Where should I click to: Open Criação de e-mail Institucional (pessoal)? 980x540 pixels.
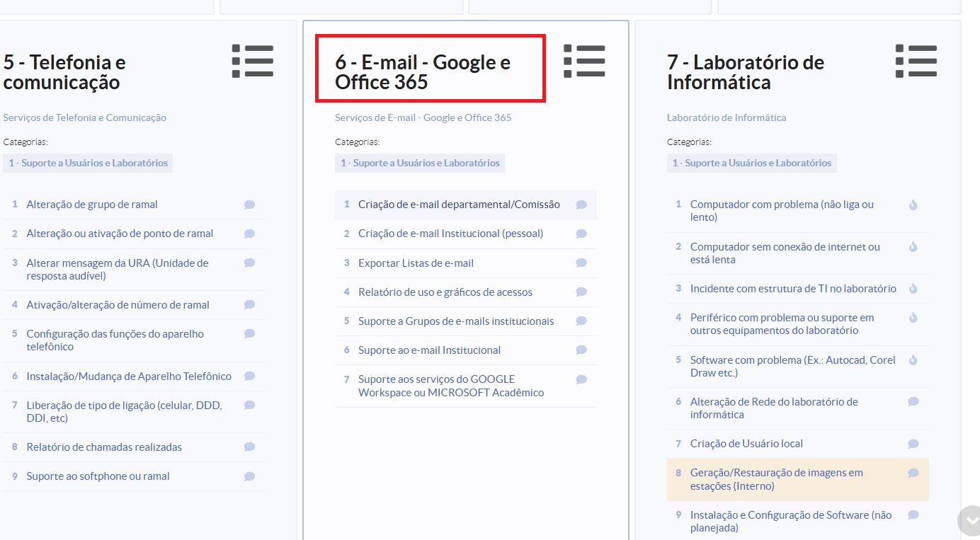(450, 234)
